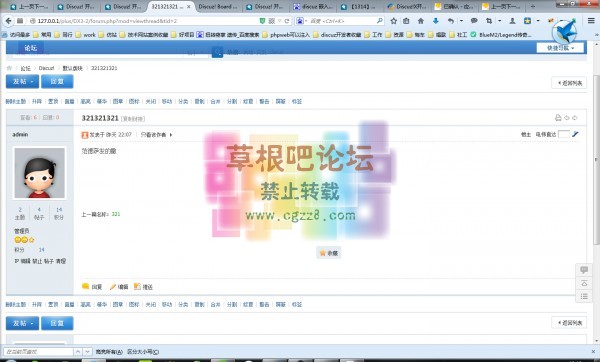600x362 pixels.
Task: Click the chat bubble toolbar icon
Action: pyautogui.click(x=474, y=21)
